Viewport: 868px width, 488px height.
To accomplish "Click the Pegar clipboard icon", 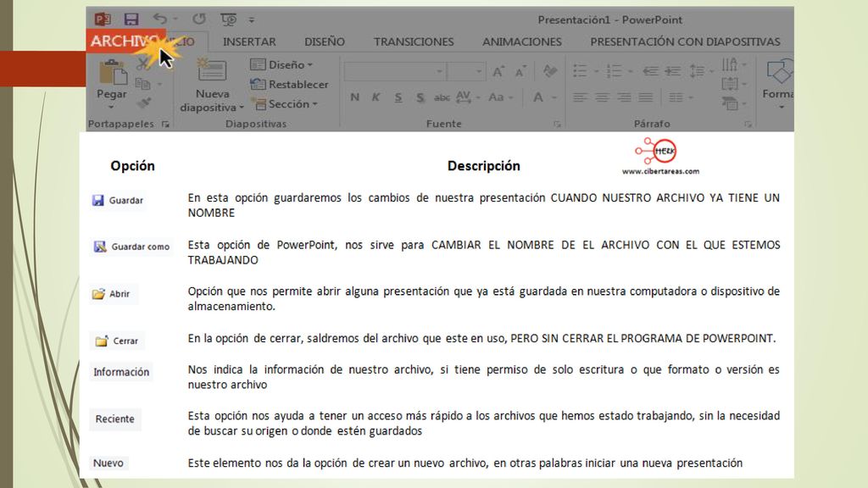I will 112,73.
